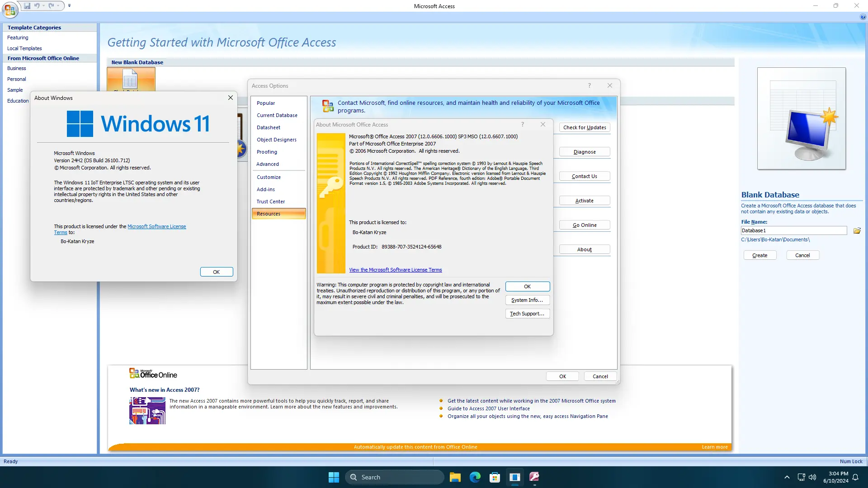Open the notification bell icon
The height and width of the screenshot is (488, 868).
(x=855, y=477)
